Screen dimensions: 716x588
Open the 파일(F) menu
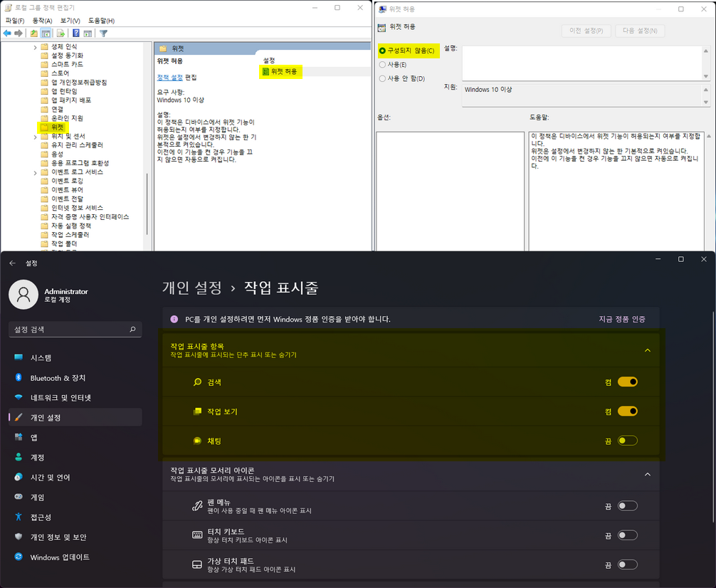[x=15, y=21]
